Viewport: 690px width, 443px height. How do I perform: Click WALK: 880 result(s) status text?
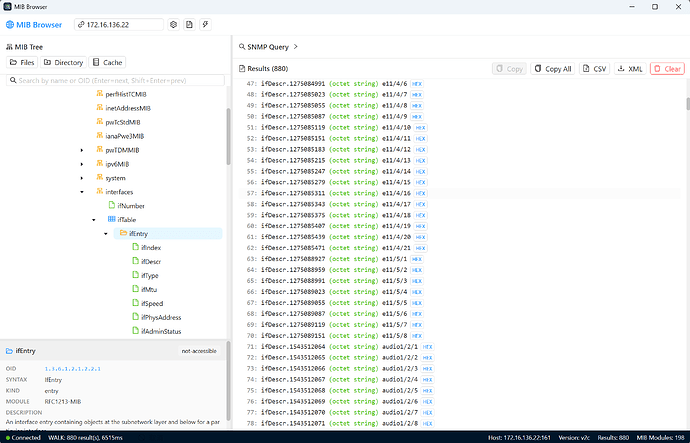pos(85,437)
